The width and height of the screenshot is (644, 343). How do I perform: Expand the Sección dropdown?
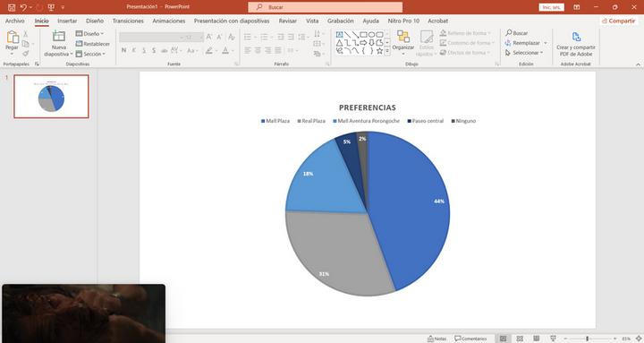[90, 54]
